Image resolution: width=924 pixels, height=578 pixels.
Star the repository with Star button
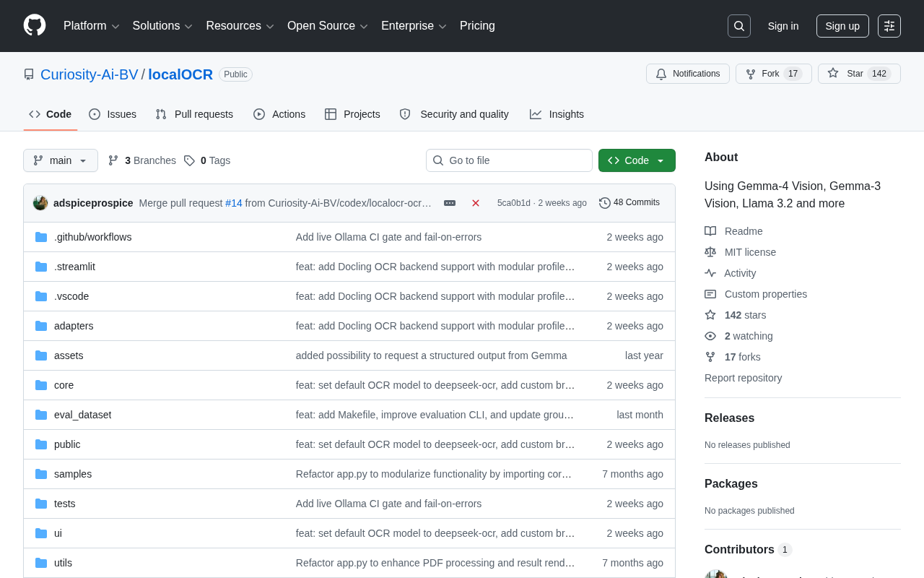[x=859, y=74]
